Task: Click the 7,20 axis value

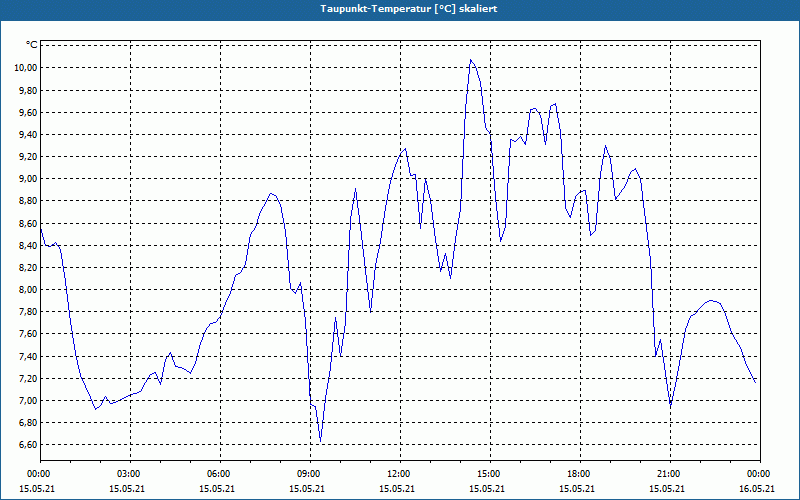Action: click(x=28, y=379)
